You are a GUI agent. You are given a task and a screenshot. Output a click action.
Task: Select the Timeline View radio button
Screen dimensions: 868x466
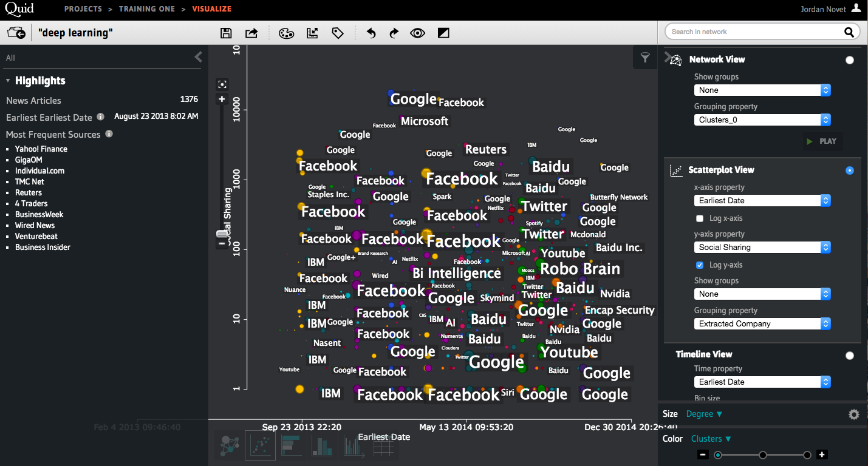pos(849,356)
